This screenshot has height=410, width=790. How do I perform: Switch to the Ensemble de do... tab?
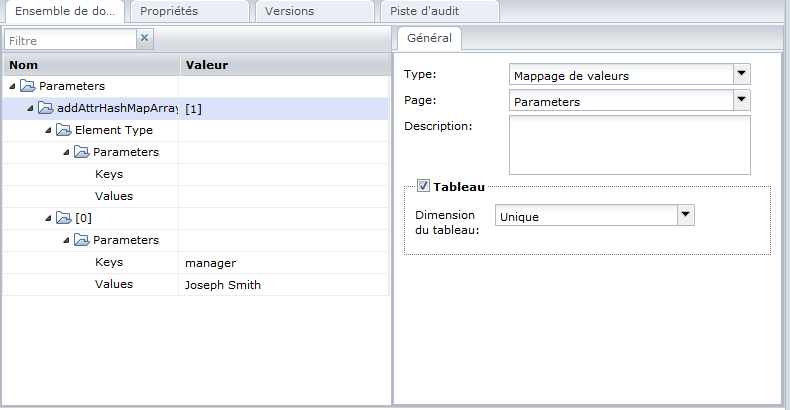tap(65, 11)
